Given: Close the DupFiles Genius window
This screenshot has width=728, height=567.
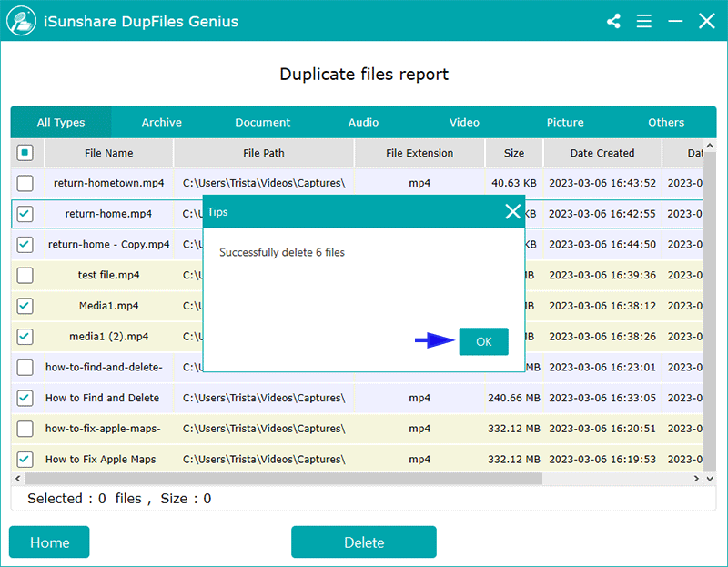Looking at the screenshot, I should 706,21.
